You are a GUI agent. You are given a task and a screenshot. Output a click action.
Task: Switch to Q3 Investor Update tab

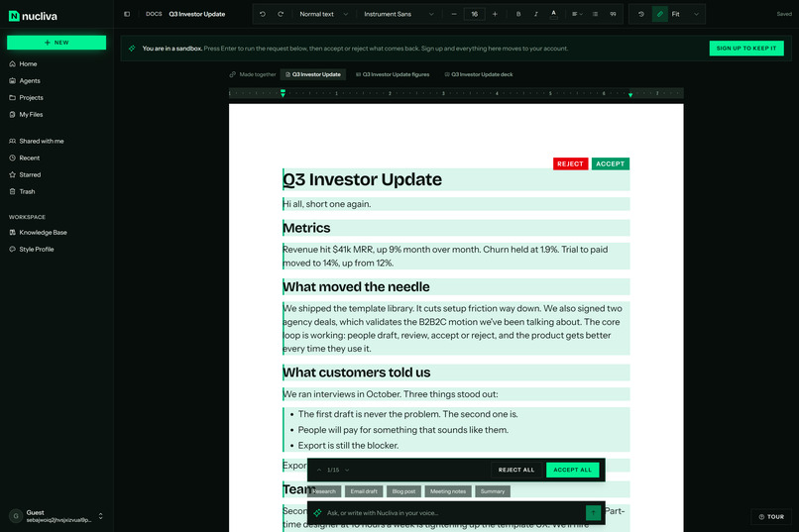pos(313,74)
